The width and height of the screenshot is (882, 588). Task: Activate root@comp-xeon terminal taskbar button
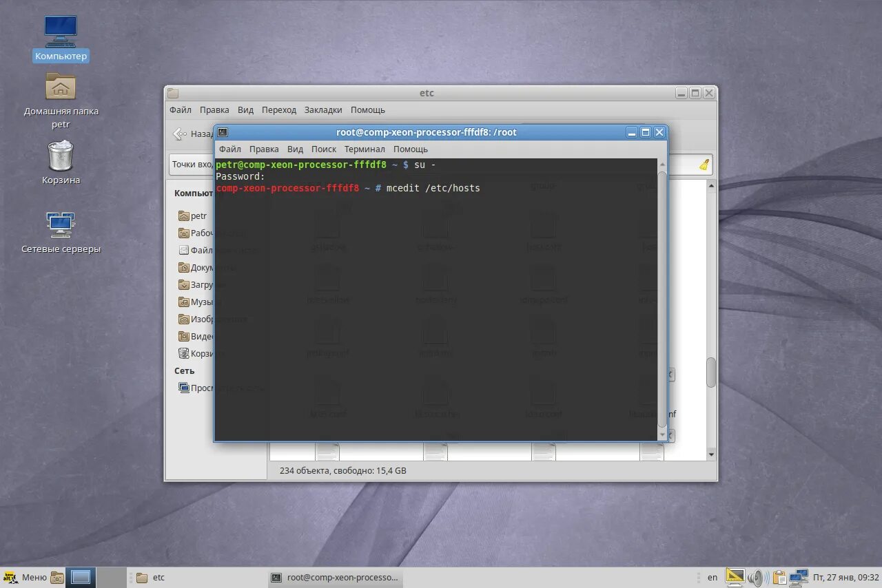[335, 578]
